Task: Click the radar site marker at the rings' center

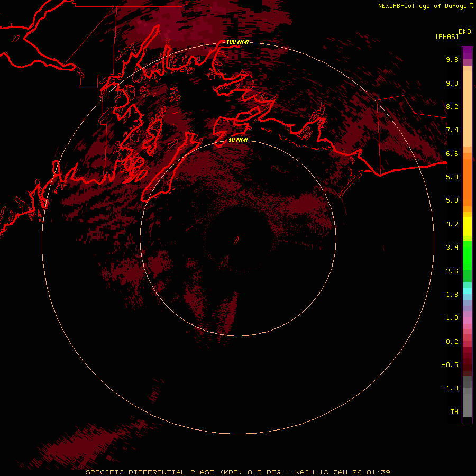Action: click(236, 241)
